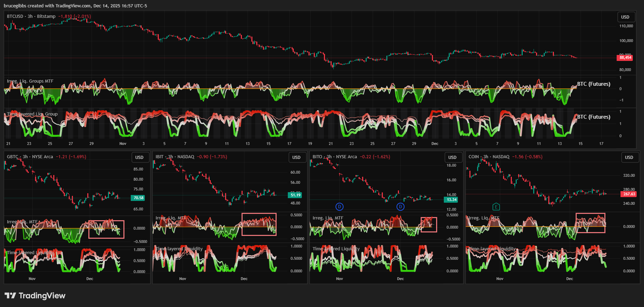Select the IBIT symbol title label
The height and width of the screenshot is (307, 644).
point(160,157)
